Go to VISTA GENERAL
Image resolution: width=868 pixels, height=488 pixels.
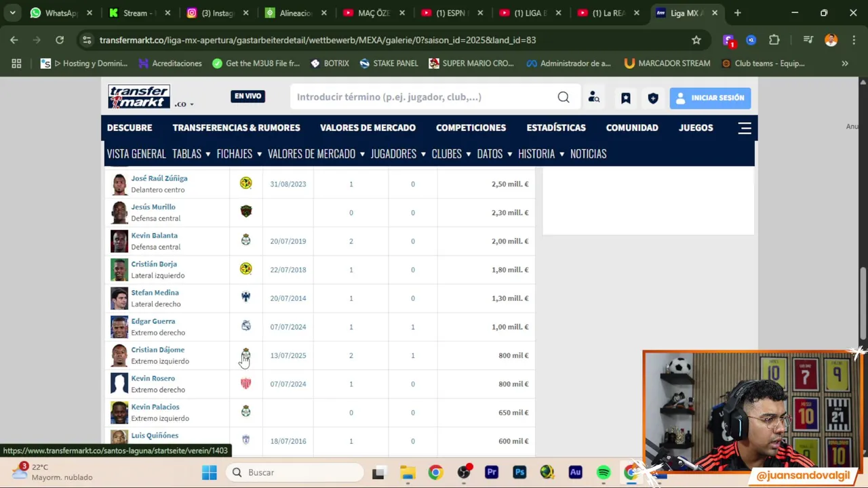(136, 154)
